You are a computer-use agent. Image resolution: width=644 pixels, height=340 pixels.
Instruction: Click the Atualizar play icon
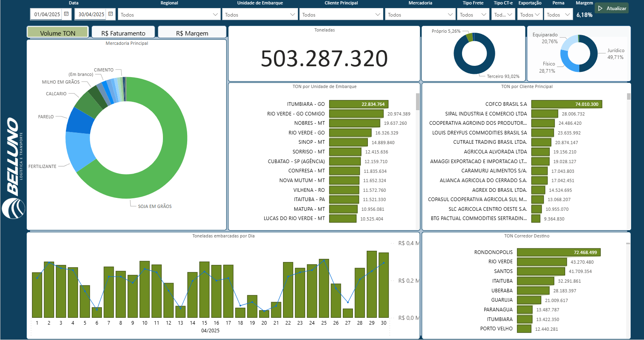pos(600,8)
